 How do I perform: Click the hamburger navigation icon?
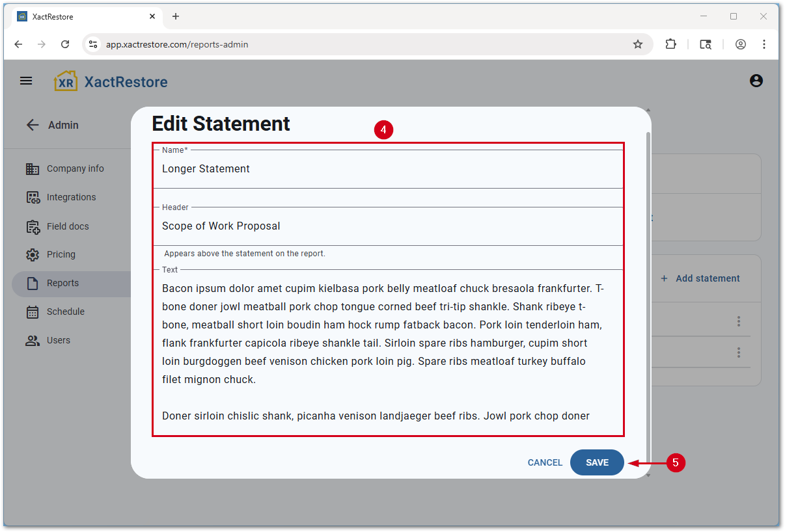click(26, 81)
